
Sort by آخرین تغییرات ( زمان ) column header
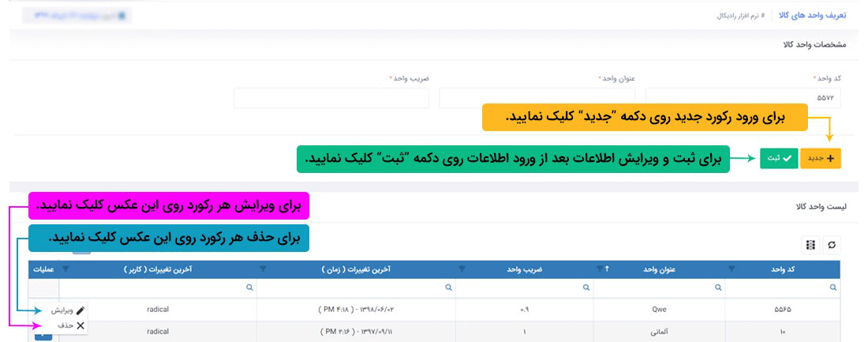pos(356,269)
